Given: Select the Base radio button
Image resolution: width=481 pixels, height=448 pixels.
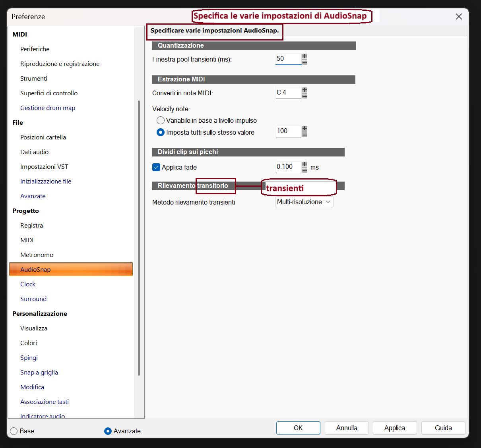Looking at the screenshot, I should click(14, 431).
